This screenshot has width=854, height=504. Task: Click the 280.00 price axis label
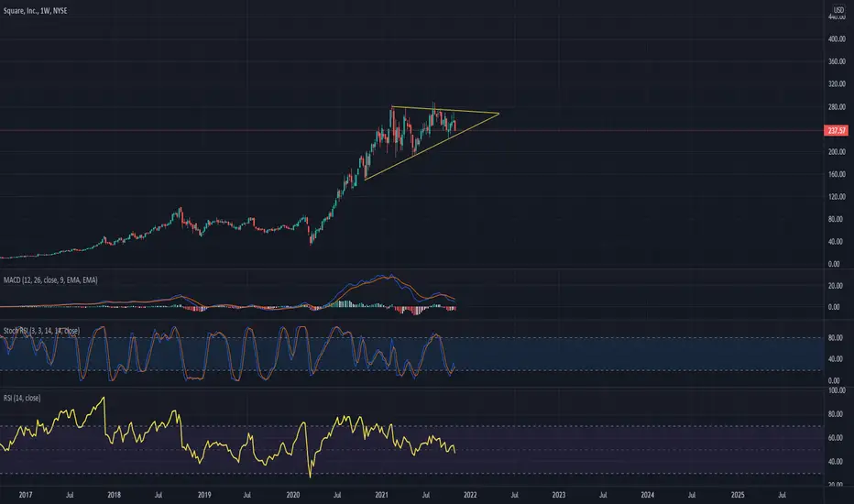(837, 107)
